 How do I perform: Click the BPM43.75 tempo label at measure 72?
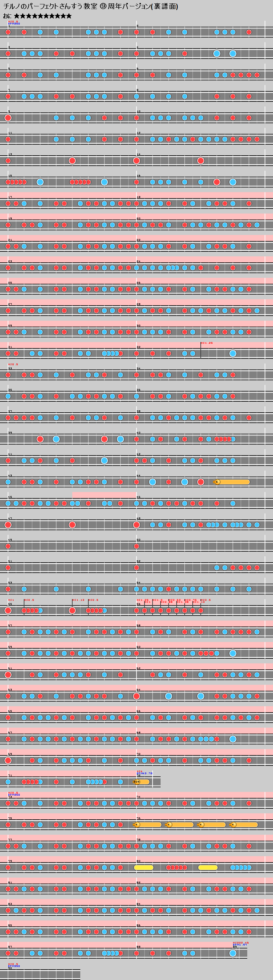coord(145,773)
